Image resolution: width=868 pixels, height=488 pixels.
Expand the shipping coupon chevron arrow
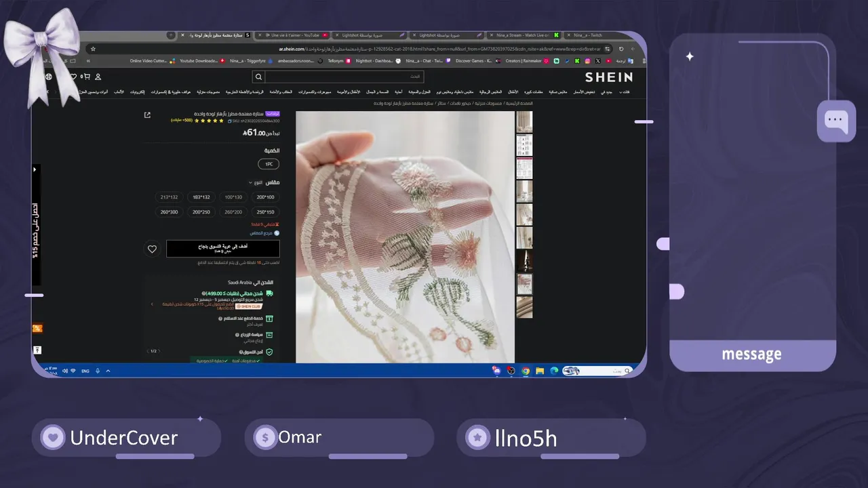click(152, 304)
